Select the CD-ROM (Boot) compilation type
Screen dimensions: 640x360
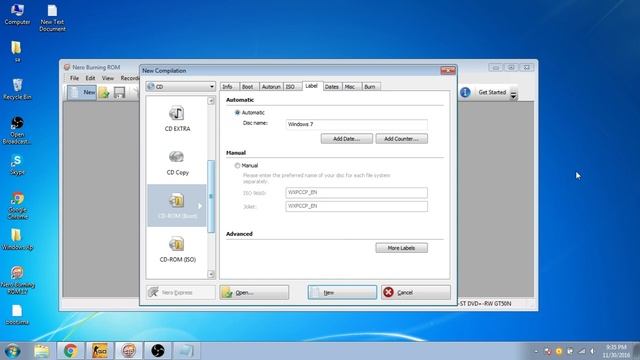[x=177, y=205]
